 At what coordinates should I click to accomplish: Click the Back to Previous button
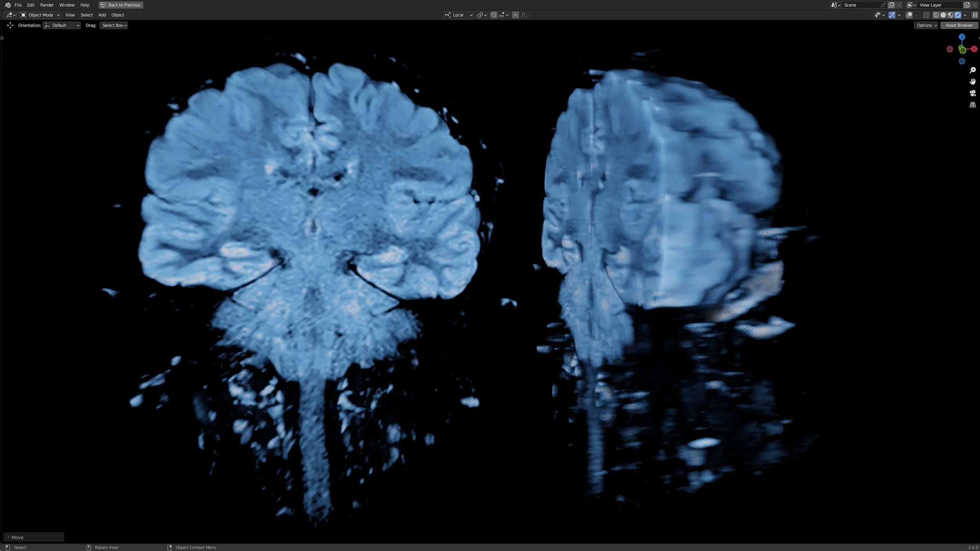pyautogui.click(x=121, y=5)
